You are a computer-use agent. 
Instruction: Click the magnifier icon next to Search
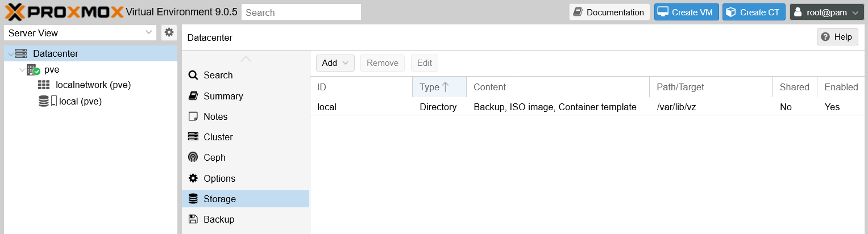193,75
